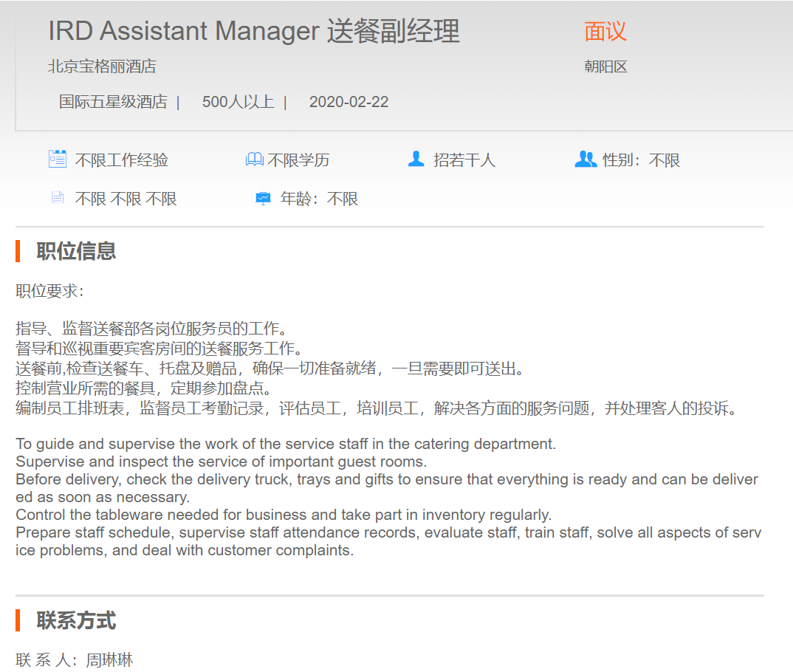This screenshot has height=672, width=793.
Task: Click the age icon beside 年龄
Action: 263,198
